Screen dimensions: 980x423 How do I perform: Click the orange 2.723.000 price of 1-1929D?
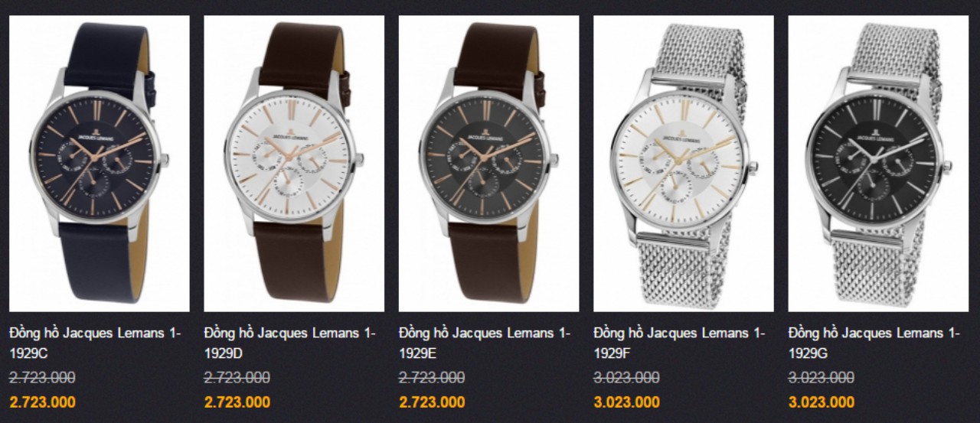coord(237,402)
